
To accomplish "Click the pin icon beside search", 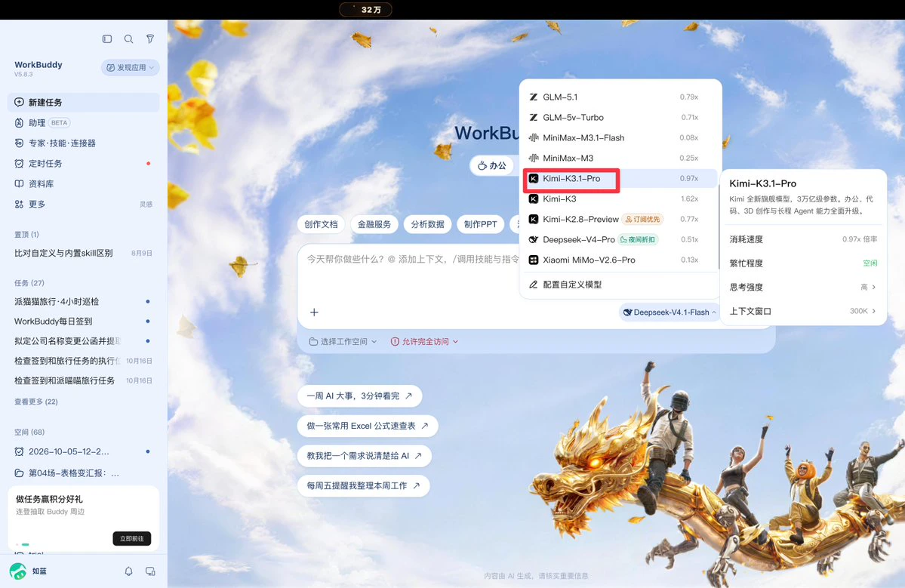I will [x=150, y=38].
